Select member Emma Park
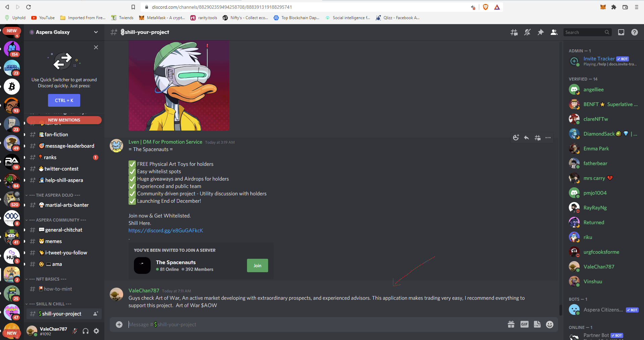This screenshot has width=644, height=340. pos(604,149)
